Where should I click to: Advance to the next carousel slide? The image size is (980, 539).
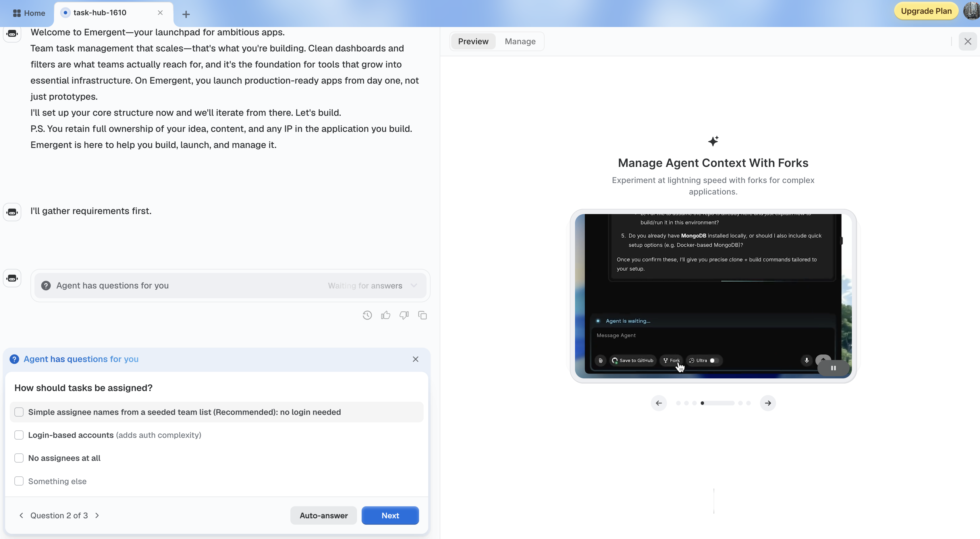pyautogui.click(x=768, y=403)
